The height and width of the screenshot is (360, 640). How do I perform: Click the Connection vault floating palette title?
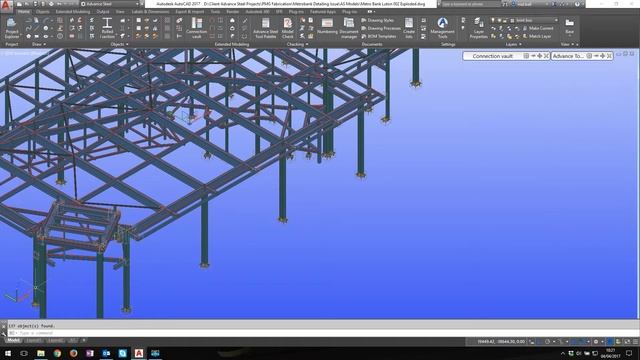pos(493,56)
